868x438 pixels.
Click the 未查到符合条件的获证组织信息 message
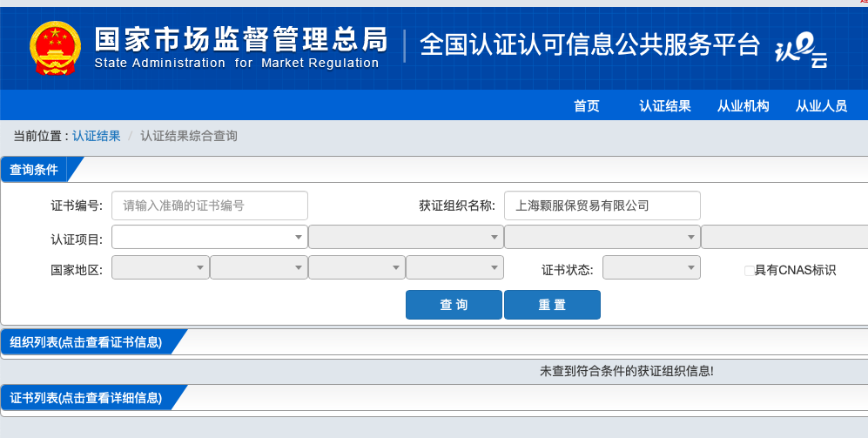pos(627,371)
